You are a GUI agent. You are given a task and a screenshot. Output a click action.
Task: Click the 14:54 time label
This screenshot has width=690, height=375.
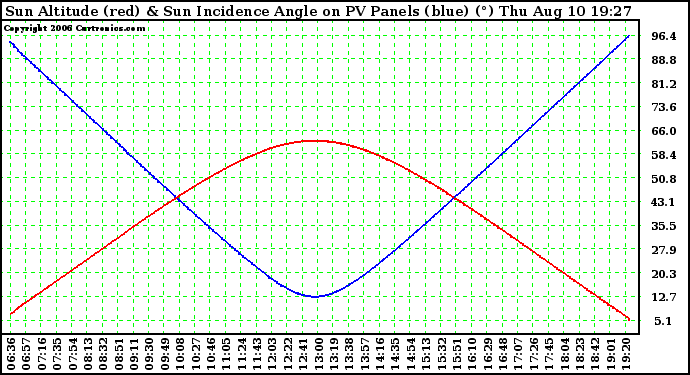[x=411, y=354]
